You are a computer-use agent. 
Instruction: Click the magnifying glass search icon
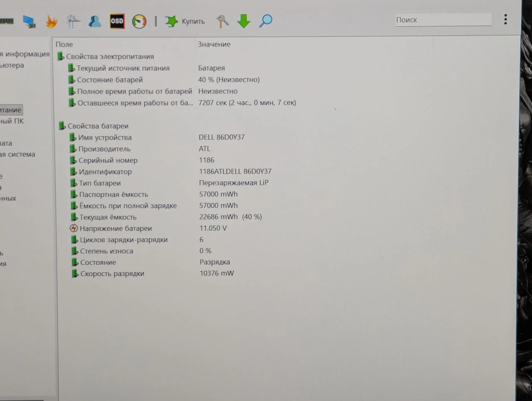[266, 20]
